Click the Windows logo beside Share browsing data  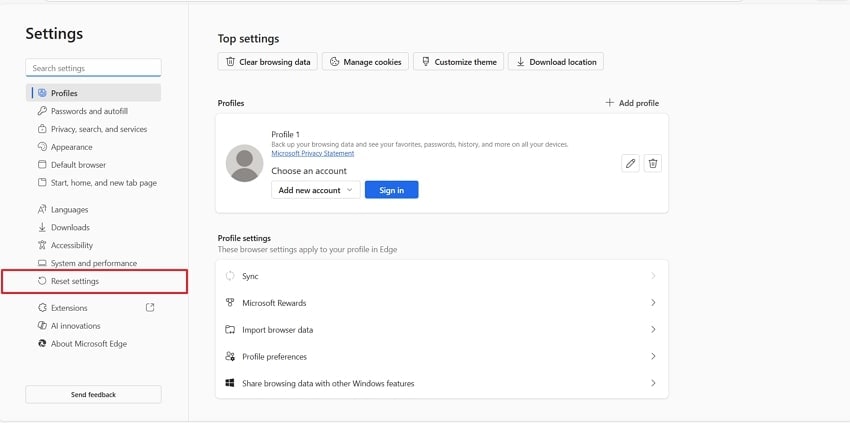(230, 383)
